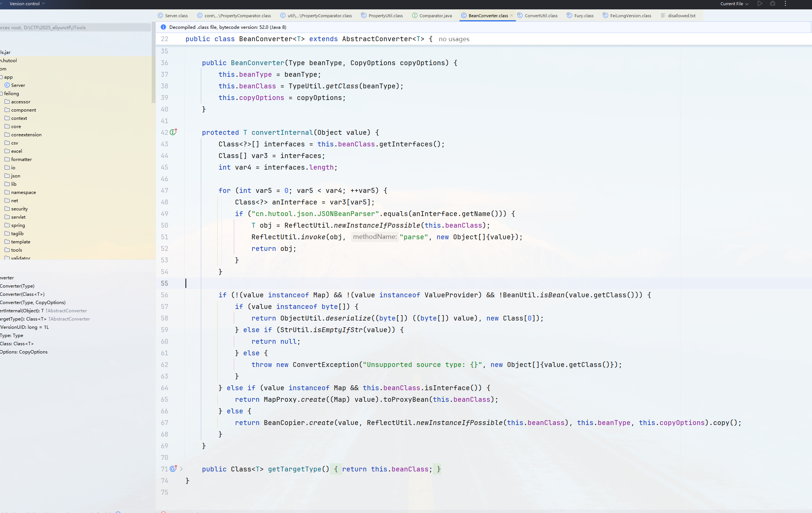Click the class icon on BeanConverter.class tab
Screen dimensions: 812x513
click(464, 15)
